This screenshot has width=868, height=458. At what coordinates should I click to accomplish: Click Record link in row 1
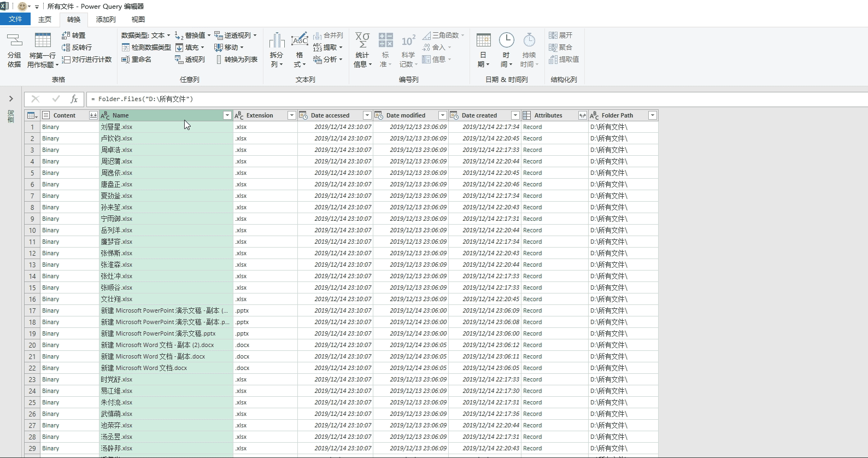tap(532, 127)
